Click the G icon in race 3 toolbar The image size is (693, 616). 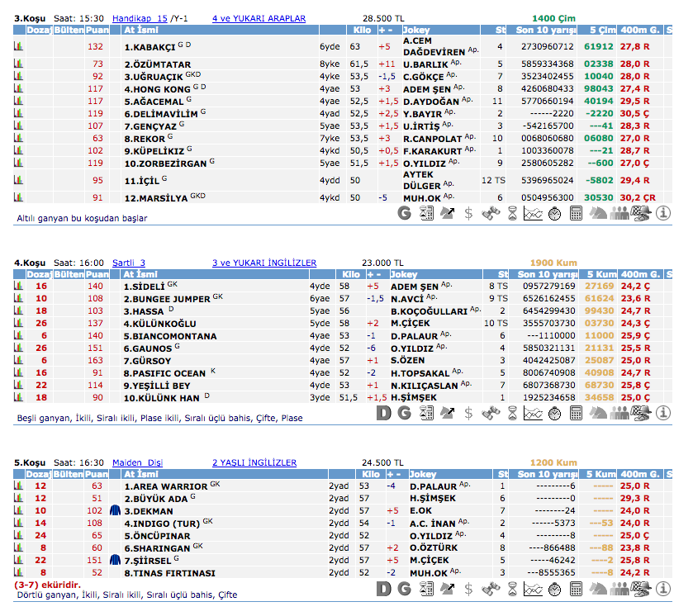pos(405,213)
